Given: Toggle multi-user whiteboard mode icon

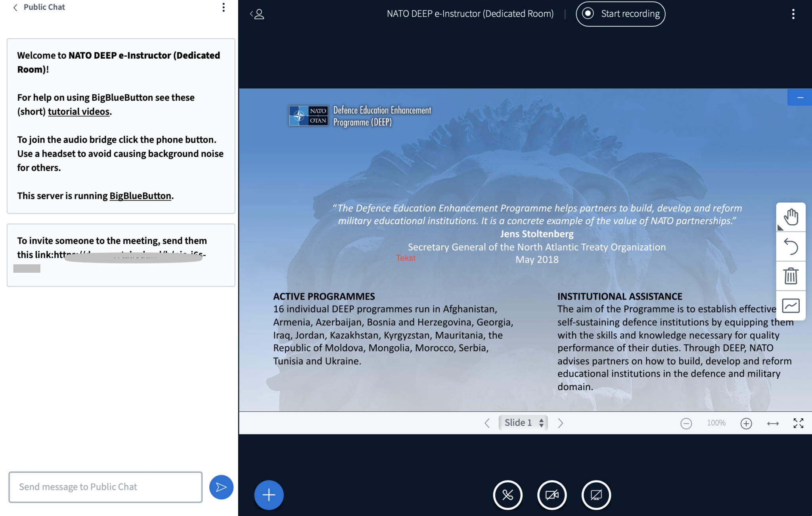Looking at the screenshot, I should click(791, 306).
